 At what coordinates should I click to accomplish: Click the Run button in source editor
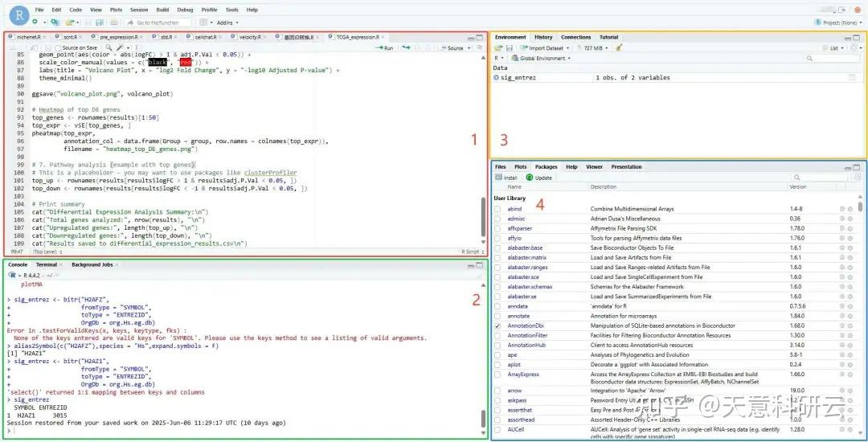pyautogui.click(x=384, y=48)
